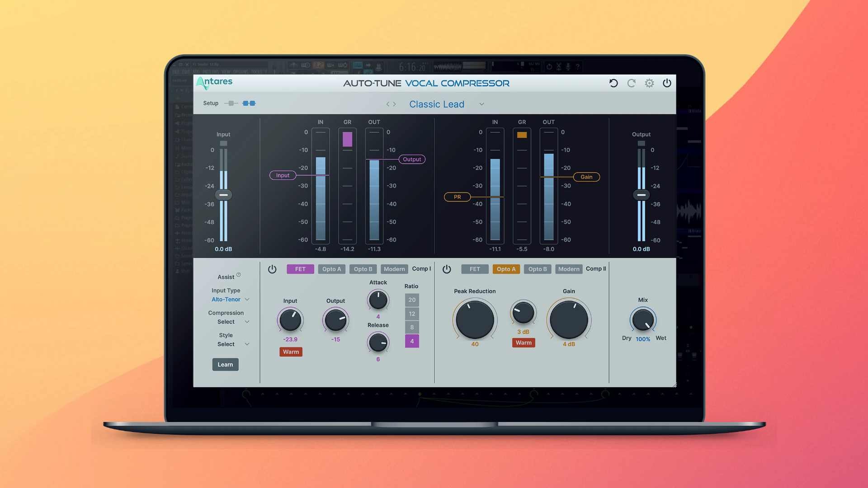Viewport: 868px width, 488px height.
Task: Switch Comp I to Modern mode
Action: (394, 269)
